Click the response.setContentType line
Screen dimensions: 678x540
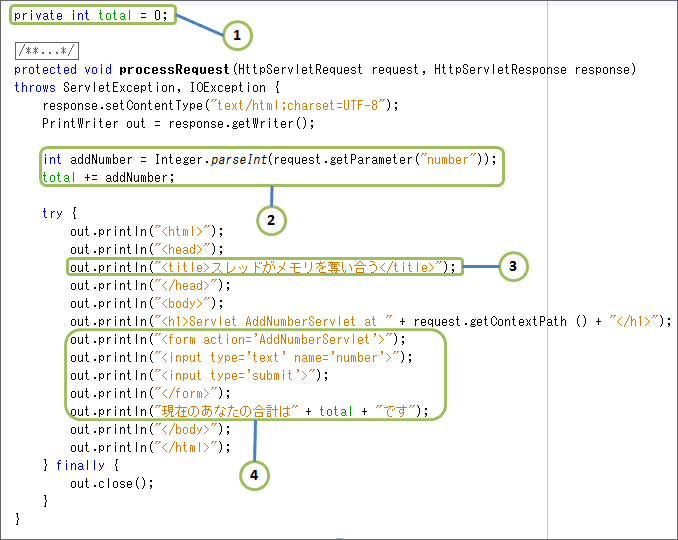tap(220, 105)
